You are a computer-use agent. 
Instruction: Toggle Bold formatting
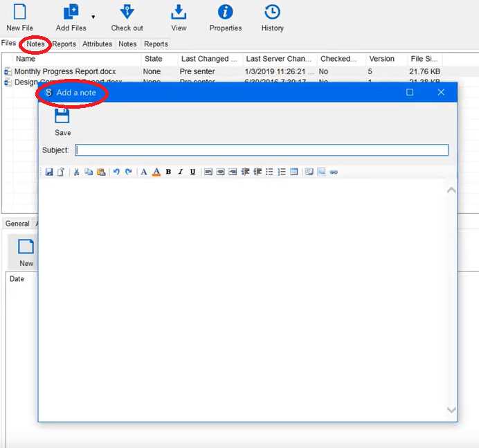point(168,172)
